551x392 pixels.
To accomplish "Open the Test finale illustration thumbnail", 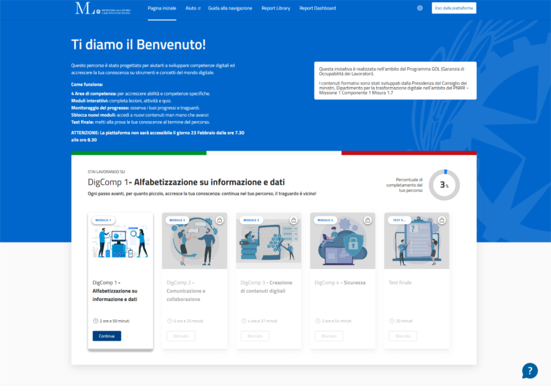I will pos(417,241).
